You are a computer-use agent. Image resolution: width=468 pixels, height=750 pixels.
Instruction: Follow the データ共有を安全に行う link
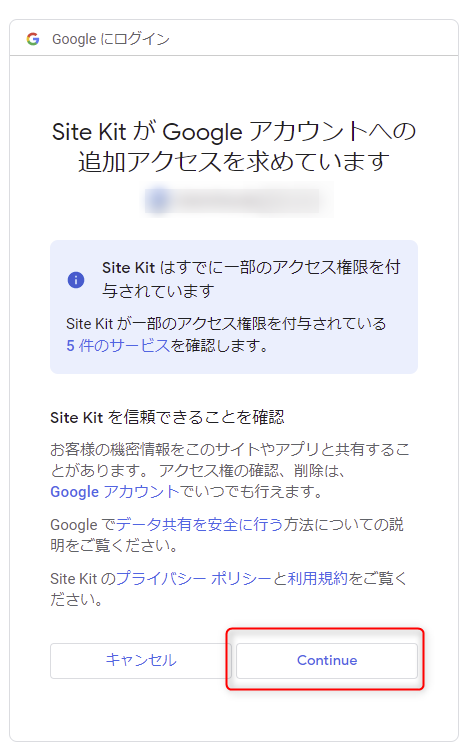[x=199, y=524]
